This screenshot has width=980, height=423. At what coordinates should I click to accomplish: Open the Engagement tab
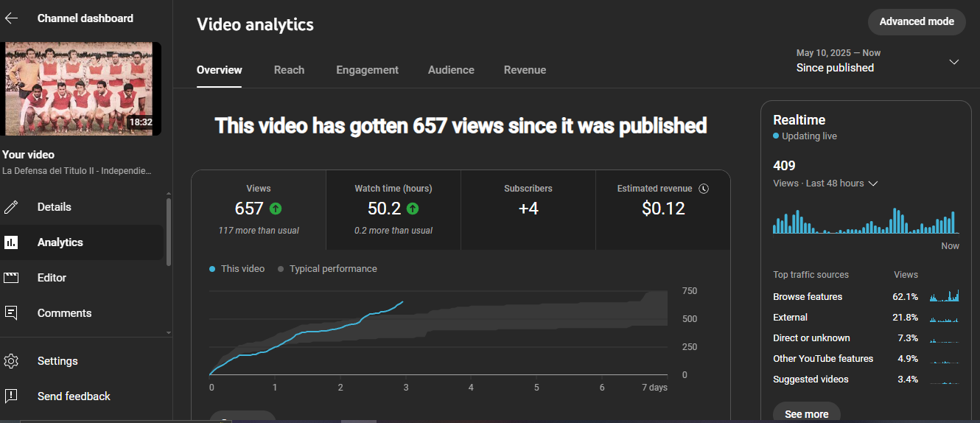coord(367,70)
